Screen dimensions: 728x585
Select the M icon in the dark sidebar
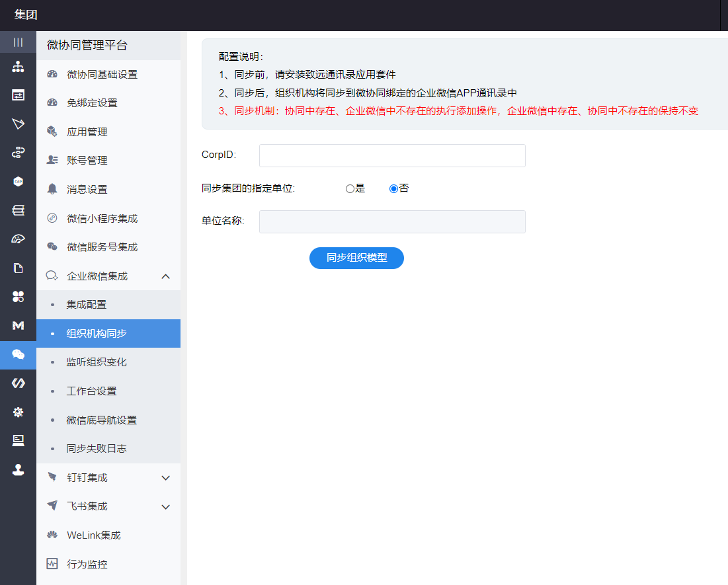tap(18, 325)
